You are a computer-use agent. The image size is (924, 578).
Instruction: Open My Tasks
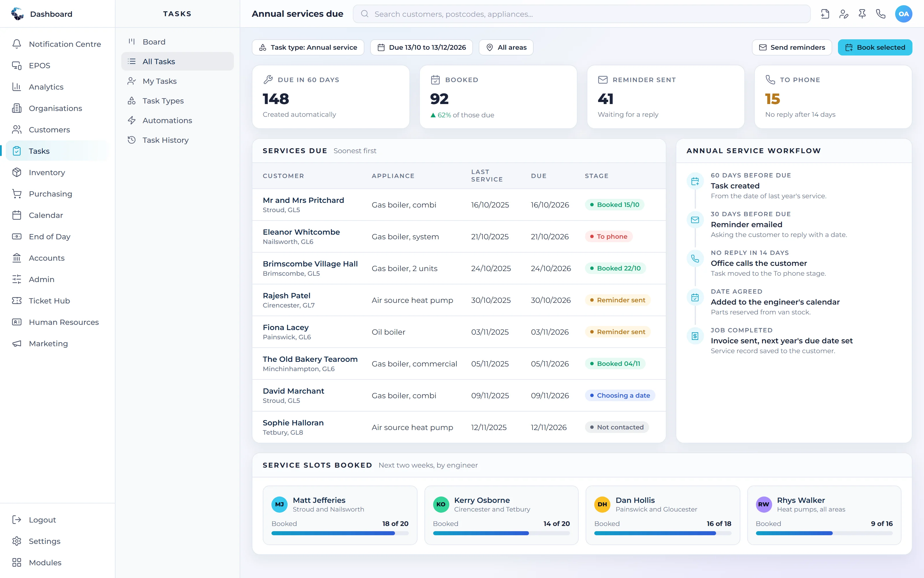click(x=178, y=81)
